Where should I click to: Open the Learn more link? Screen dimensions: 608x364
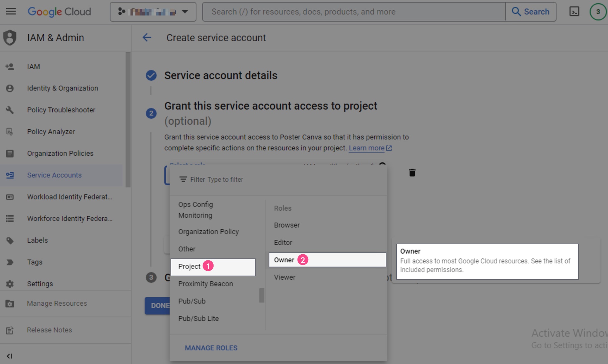[x=367, y=148]
